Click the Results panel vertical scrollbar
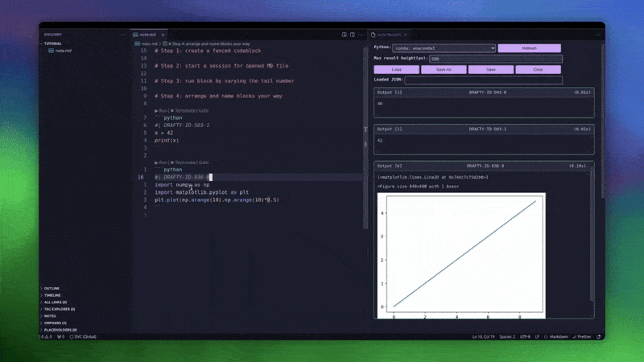 [602, 121]
